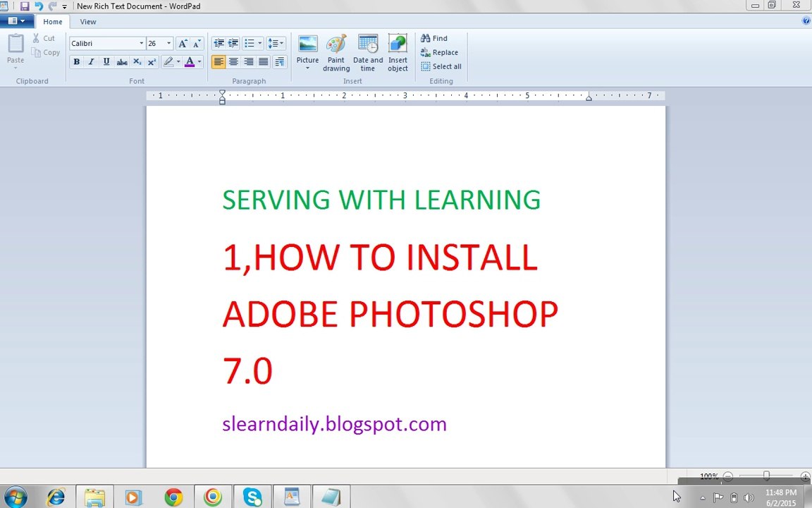Viewport: 812px width, 508px height.
Task: Apply text highlight color
Action: 168,61
